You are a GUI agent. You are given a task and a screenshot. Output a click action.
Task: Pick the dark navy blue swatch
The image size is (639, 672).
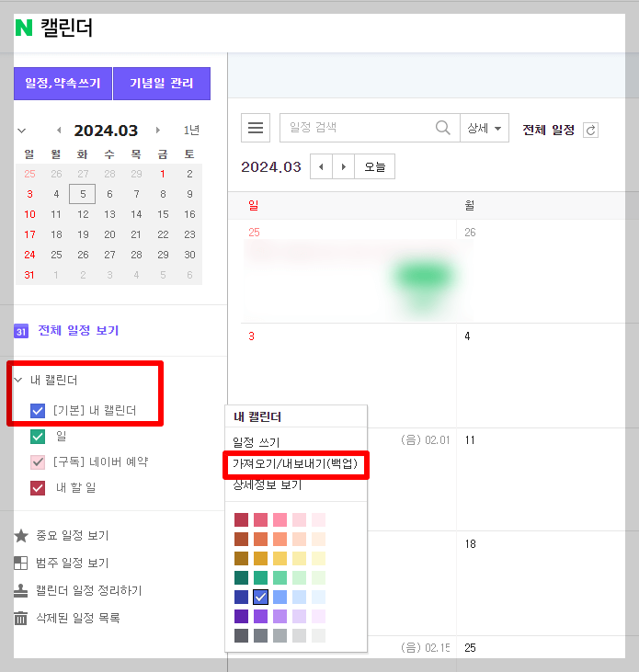[241, 597]
